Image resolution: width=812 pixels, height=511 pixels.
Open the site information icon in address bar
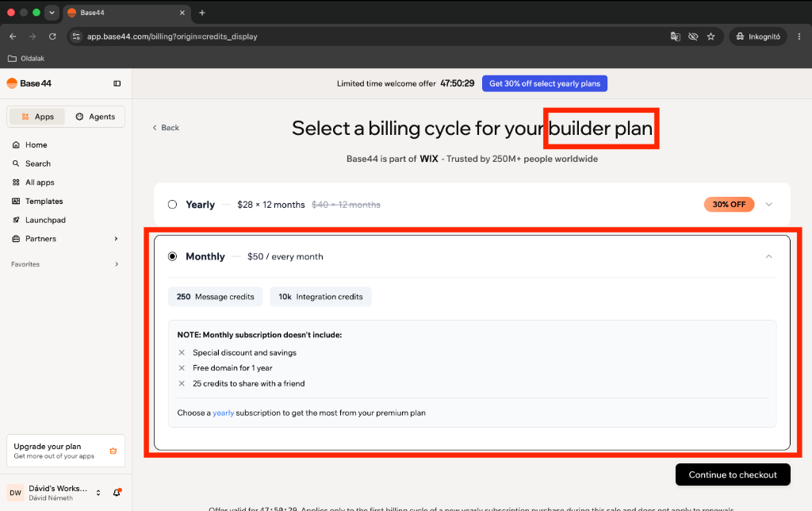[76, 36]
